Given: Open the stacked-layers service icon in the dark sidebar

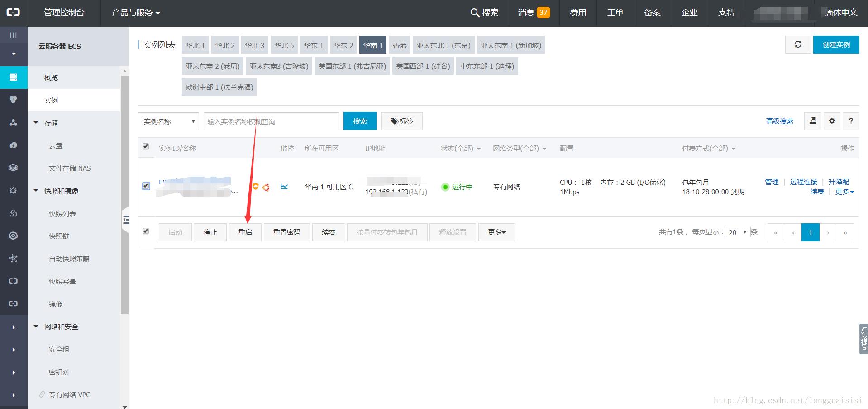Looking at the screenshot, I should (x=13, y=168).
